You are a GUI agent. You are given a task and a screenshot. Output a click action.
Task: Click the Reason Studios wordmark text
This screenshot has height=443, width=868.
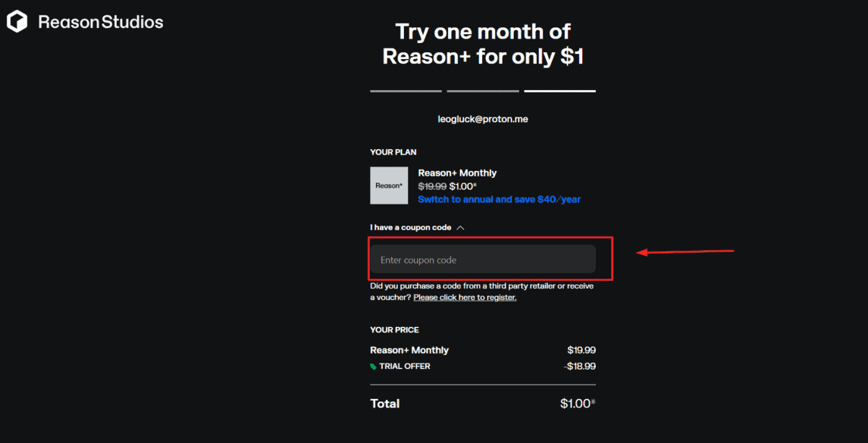[x=101, y=22]
